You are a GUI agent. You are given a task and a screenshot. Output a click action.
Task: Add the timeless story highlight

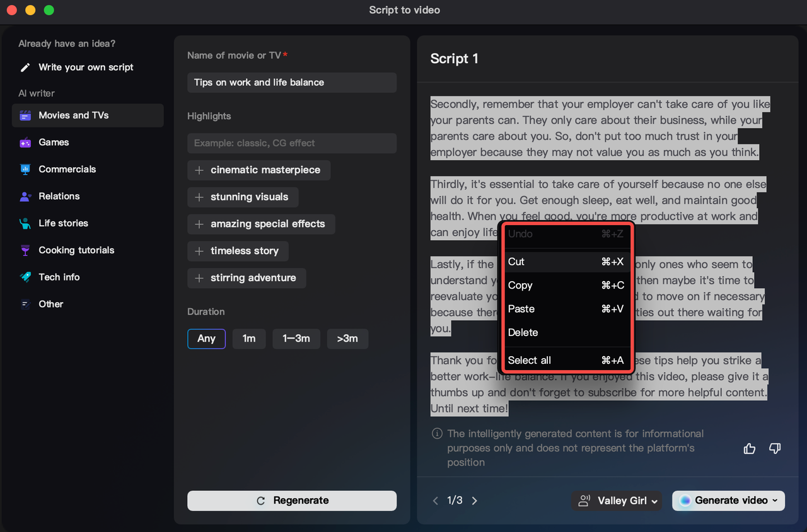click(x=238, y=251)
